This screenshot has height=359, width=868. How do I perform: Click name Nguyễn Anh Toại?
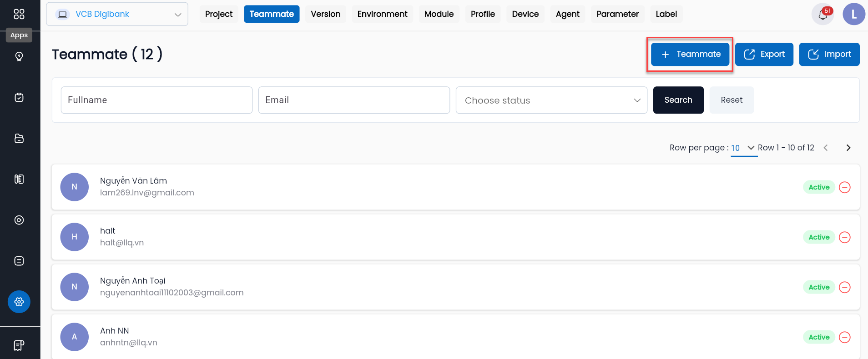(x=133, y=281)
